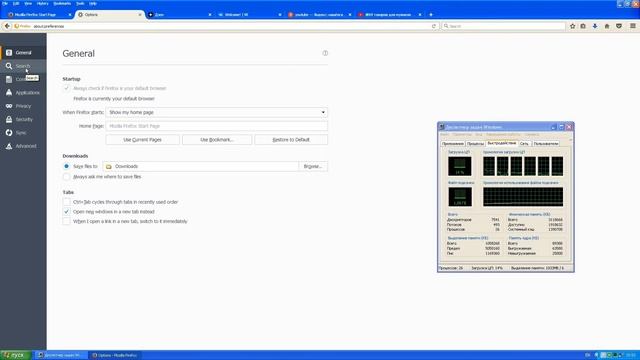The height and width of the screenshot is (360, 640).
Task: Activate Task Manager taskbar button
Action: 61,355
